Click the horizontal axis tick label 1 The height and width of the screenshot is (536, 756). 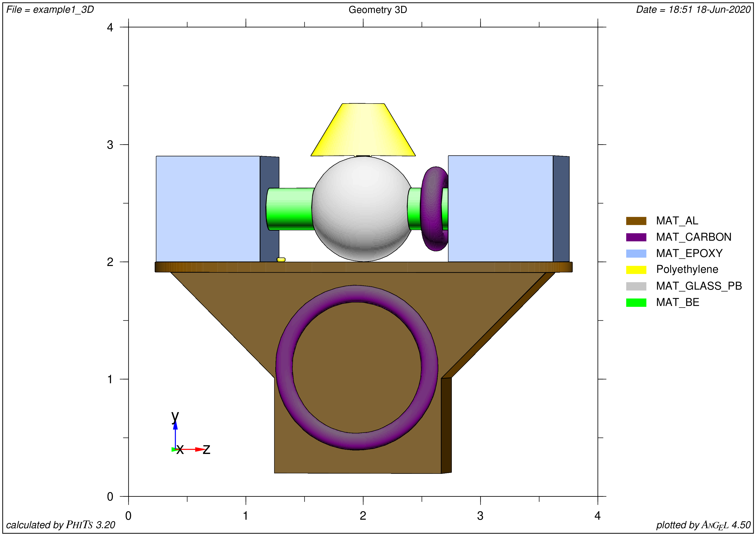pos(246,515)
